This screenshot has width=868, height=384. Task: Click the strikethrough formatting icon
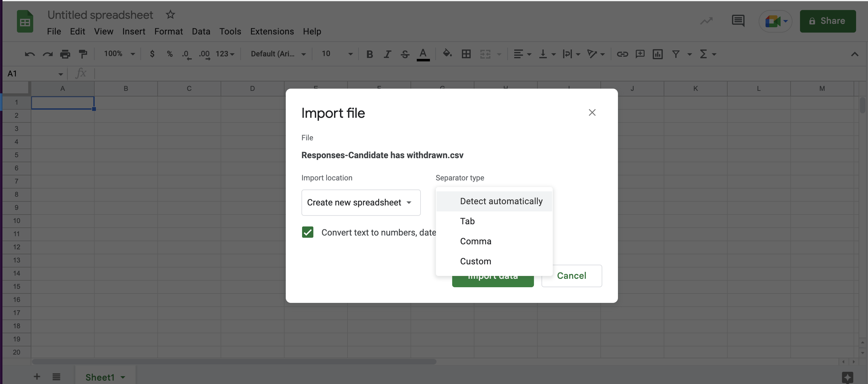pyautogui.click(x=405, y=54)
